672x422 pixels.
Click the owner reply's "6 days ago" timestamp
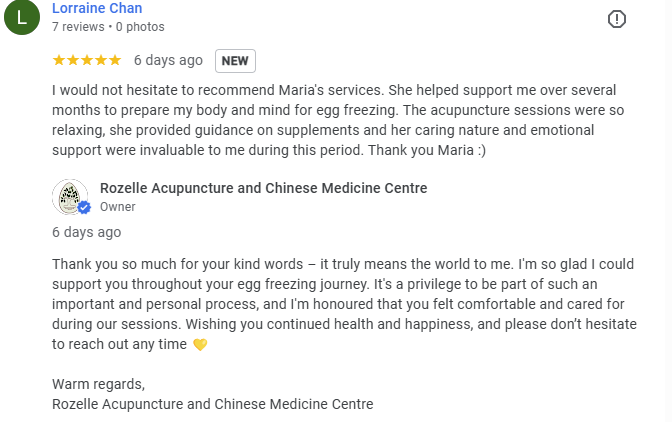pos(87,232)
